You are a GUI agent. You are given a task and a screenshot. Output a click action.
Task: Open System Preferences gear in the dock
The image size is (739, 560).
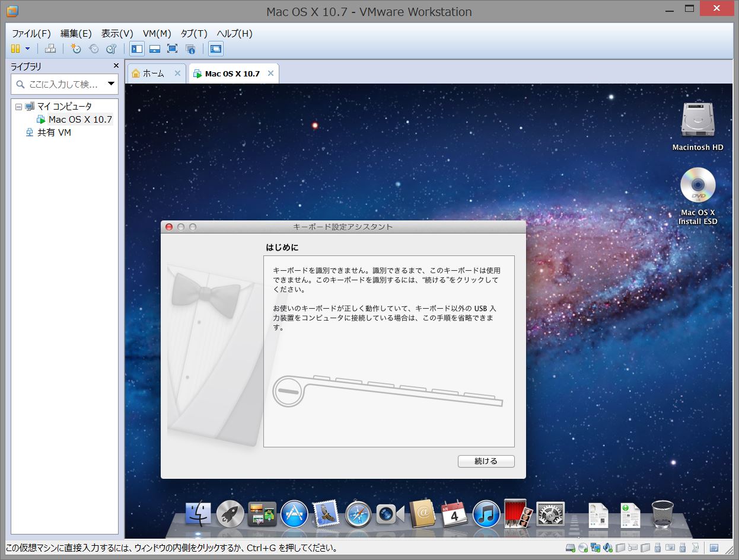550,514
